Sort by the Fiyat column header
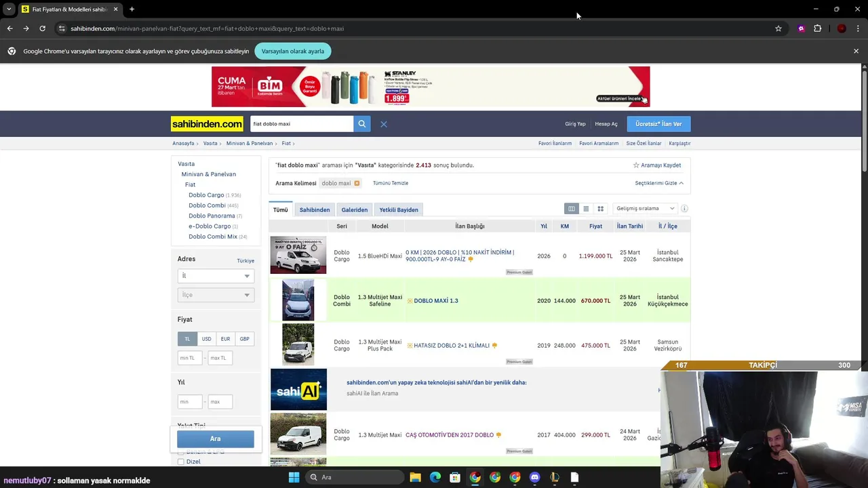The image size is (868, 488). (595, 226)
